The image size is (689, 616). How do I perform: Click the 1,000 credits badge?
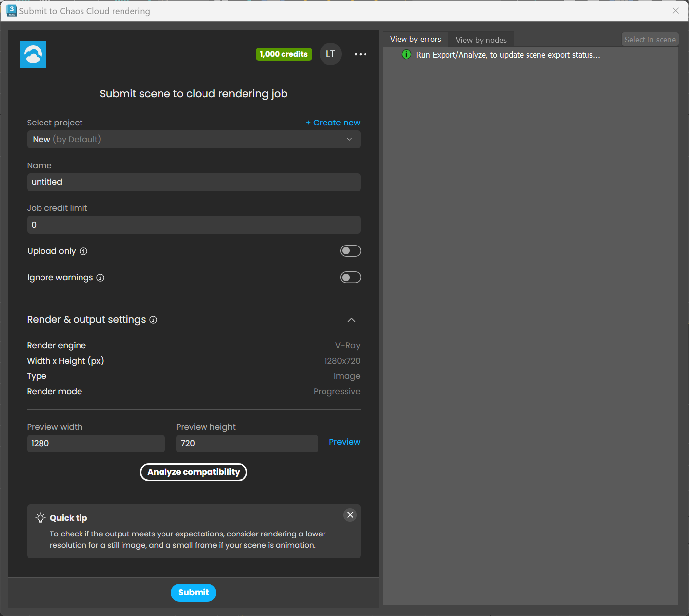click(284, 54)
